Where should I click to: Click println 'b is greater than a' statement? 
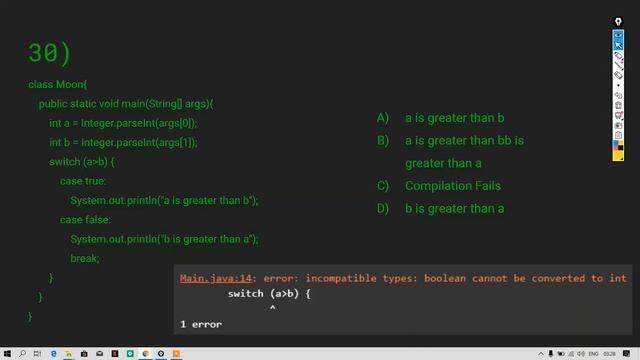[164, 239]
